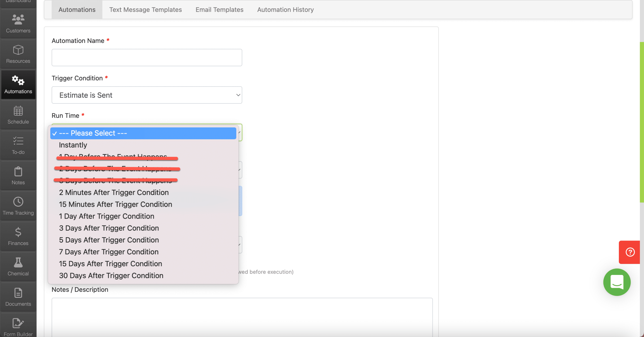Open the Schedule calendar view
The width and height of the screenshot is (644, 337).
tap(18, 115)
